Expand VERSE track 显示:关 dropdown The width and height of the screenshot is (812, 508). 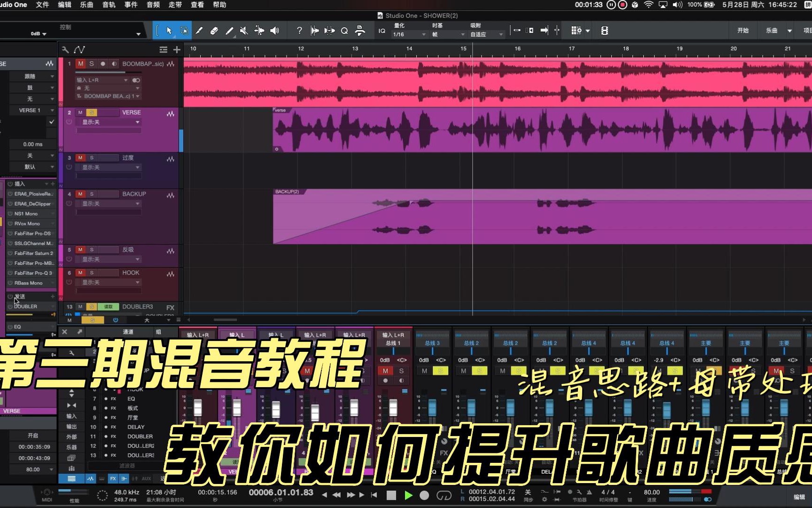[109, 122]
